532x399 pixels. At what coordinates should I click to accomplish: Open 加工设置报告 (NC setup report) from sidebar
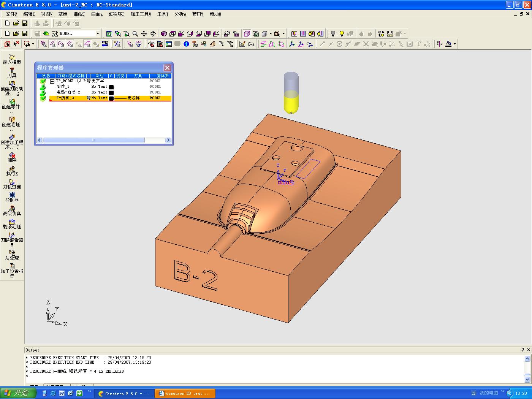[12, 271]
